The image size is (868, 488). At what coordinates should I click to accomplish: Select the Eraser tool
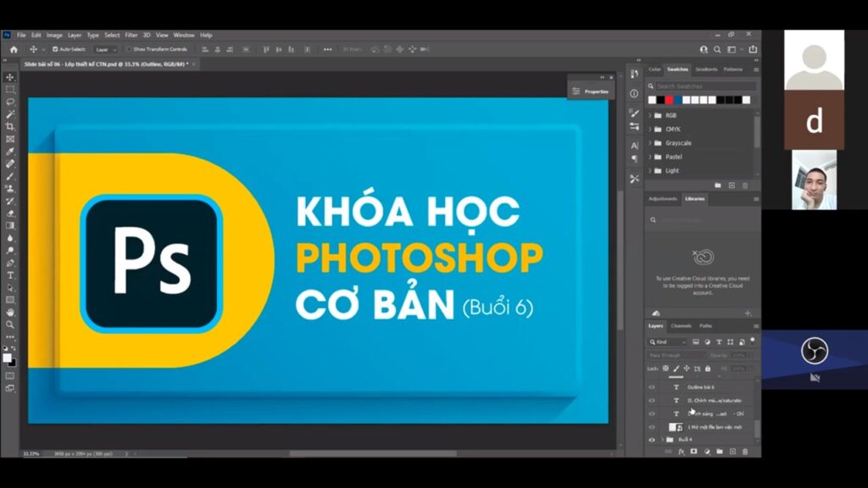(10, 213)
